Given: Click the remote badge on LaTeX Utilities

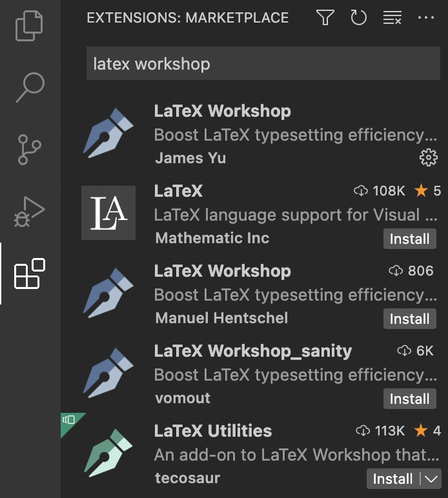Looking at the screenshot, I should click(69, 421).
